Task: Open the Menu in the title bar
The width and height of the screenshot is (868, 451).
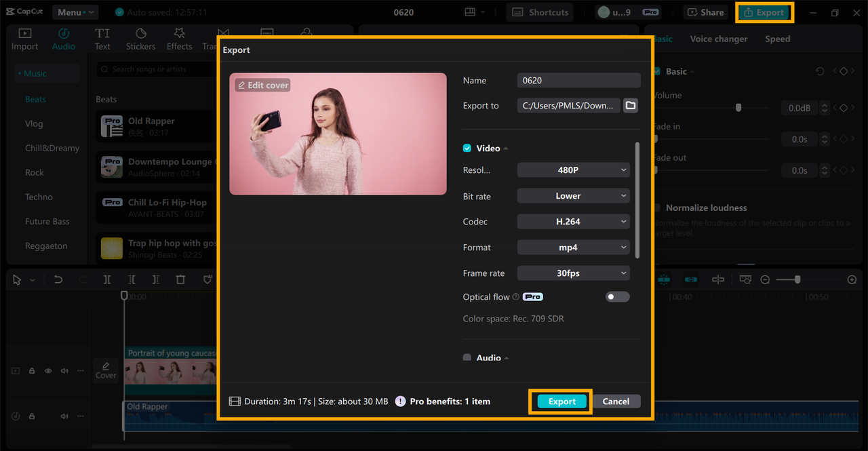Action: (75, 12)
